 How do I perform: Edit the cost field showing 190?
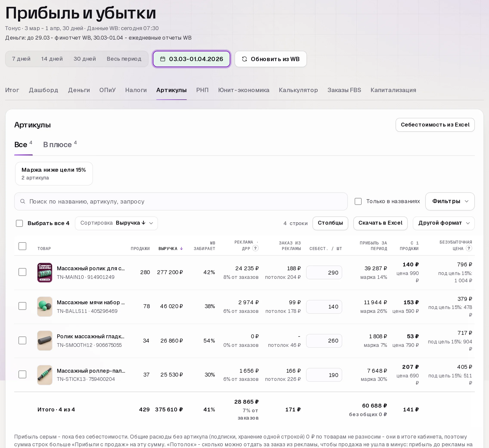point(324,375)
